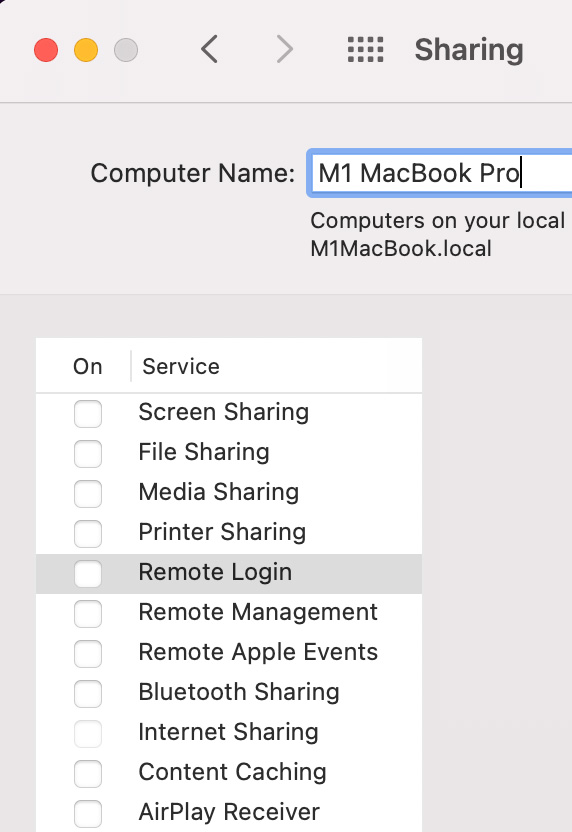The width and height of the screenshot is (572, 832).
Task: Click the On column header
Action: 88,366
